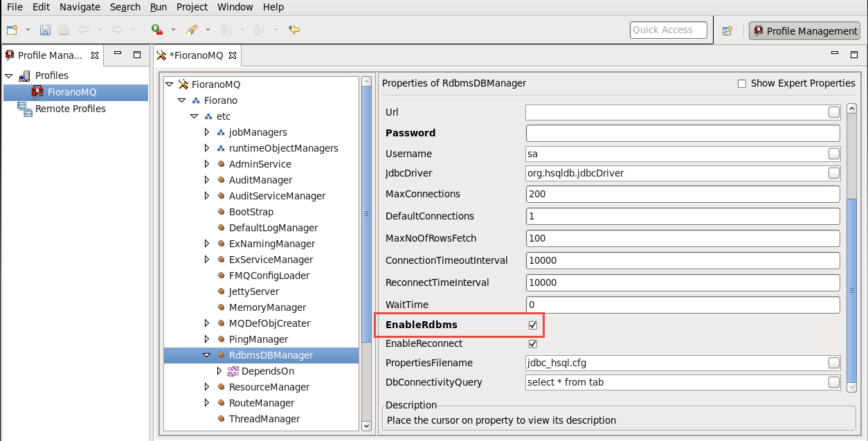Click the Open Perspective icon
This screenshot has width=868, height=441.
tap(727, 30)
